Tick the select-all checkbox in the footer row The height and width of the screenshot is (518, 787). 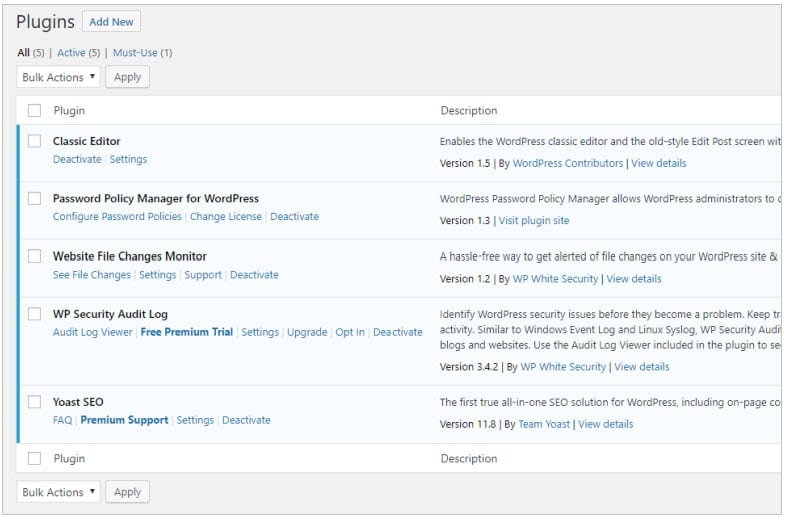coord(34,458)
